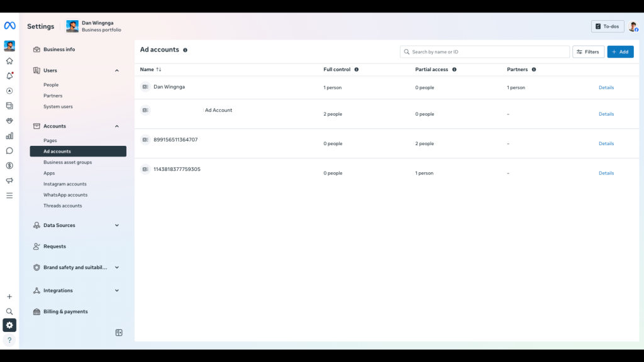The width and height of the screenshot is (644, 362).
Task: Open the Search magnifier icon bottom left
Action: click(x=9, y=311)
